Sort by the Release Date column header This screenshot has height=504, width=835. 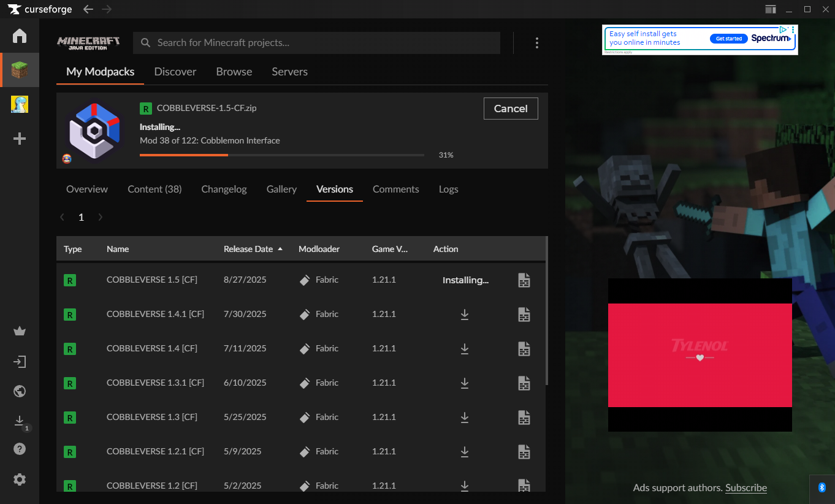point(248,249)
